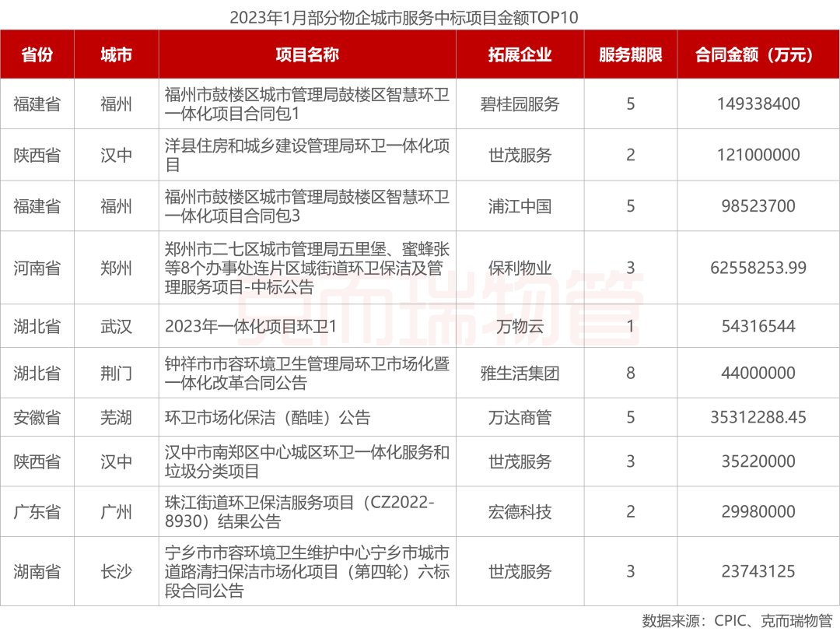Select the project cell 洋县住房和城乡建设管理局环卫一体化项目
Screen dimensions: 840x635
307,155
